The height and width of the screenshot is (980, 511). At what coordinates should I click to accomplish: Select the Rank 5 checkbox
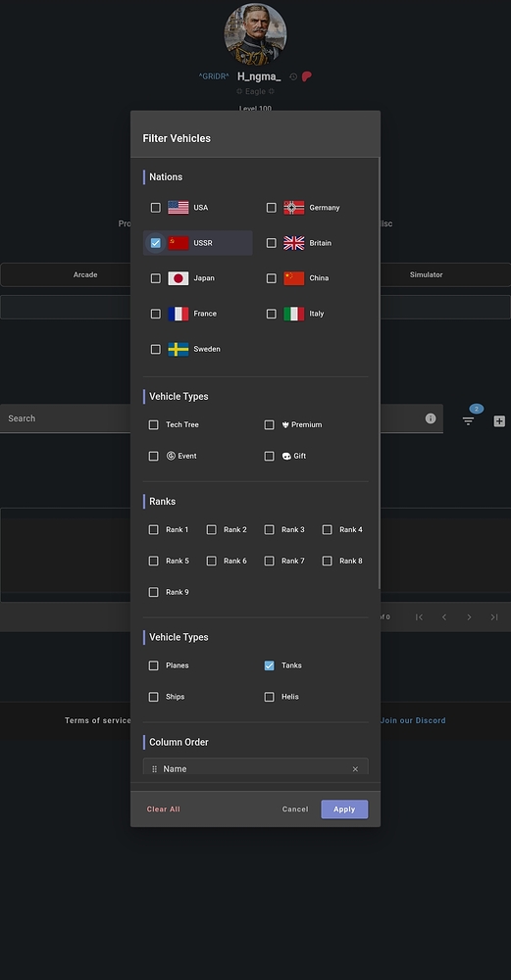153,562
